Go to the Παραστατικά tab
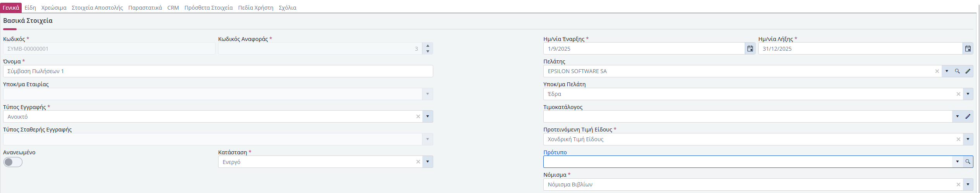980x193 pixels. tap(145, 8)
